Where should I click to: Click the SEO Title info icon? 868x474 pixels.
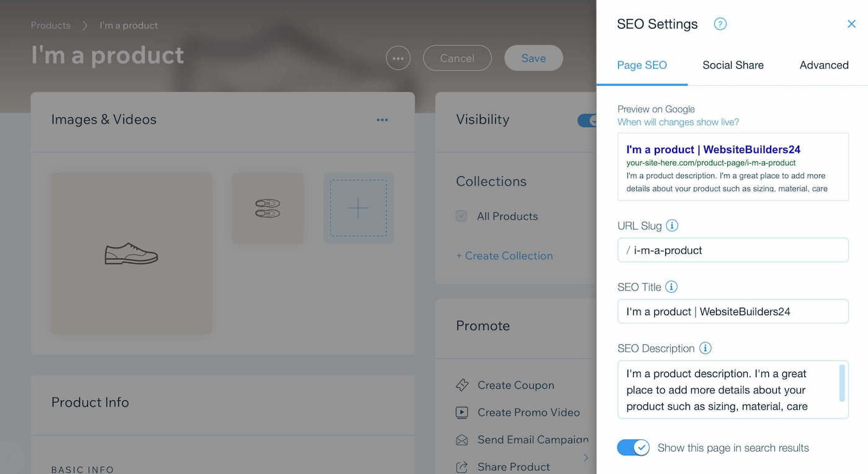click(x=671, y=287)
